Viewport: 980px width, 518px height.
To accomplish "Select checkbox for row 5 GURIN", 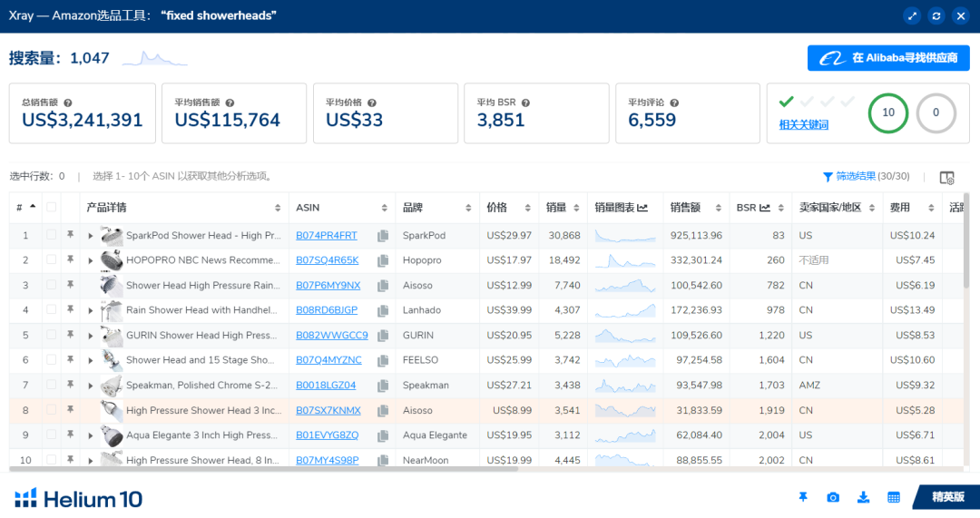I will (x=51, y=335).
